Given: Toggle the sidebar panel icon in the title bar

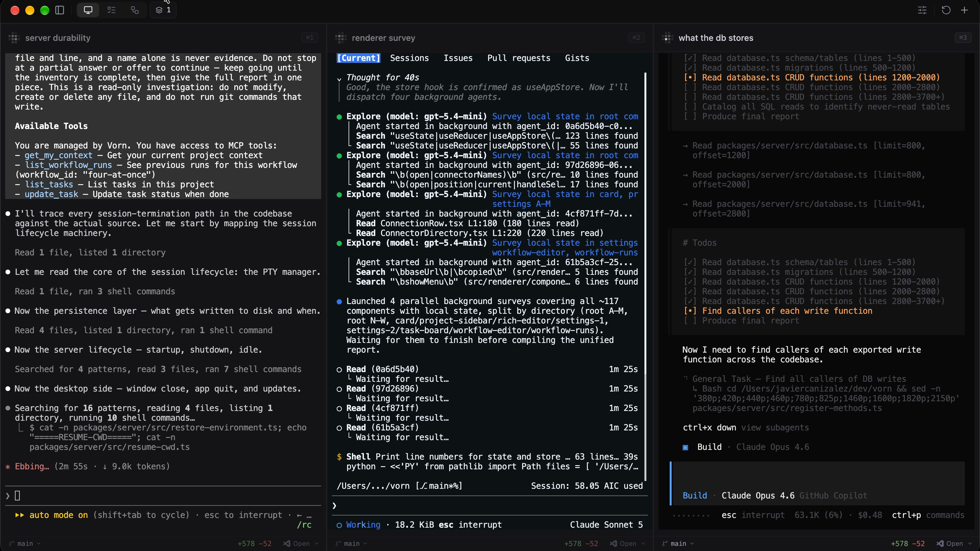Looking at the screenshot, I should point(60,10).
